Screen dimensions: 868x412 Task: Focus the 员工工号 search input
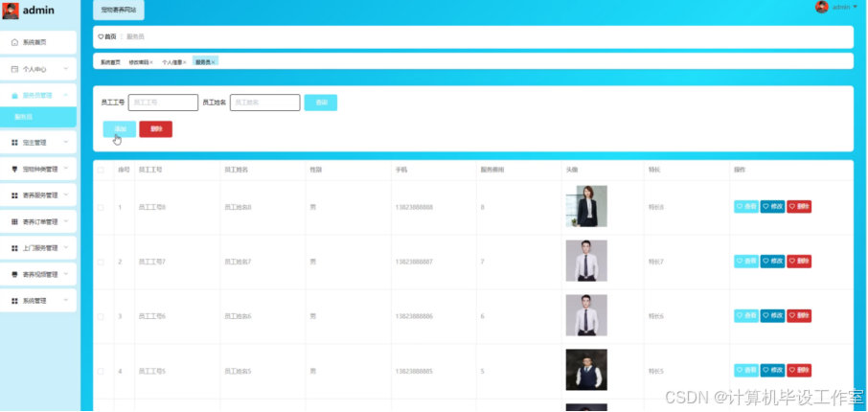(163, 103)
